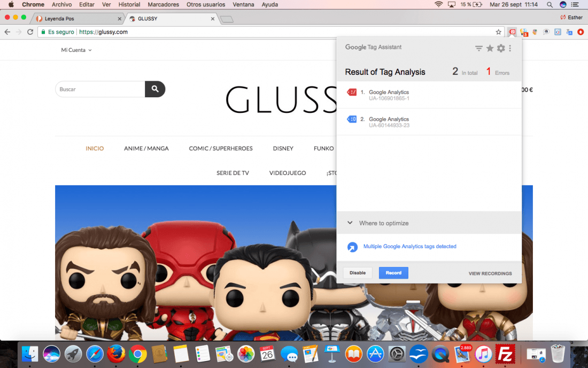
Task: Click the Record button
Action: [x=393, y=273]
